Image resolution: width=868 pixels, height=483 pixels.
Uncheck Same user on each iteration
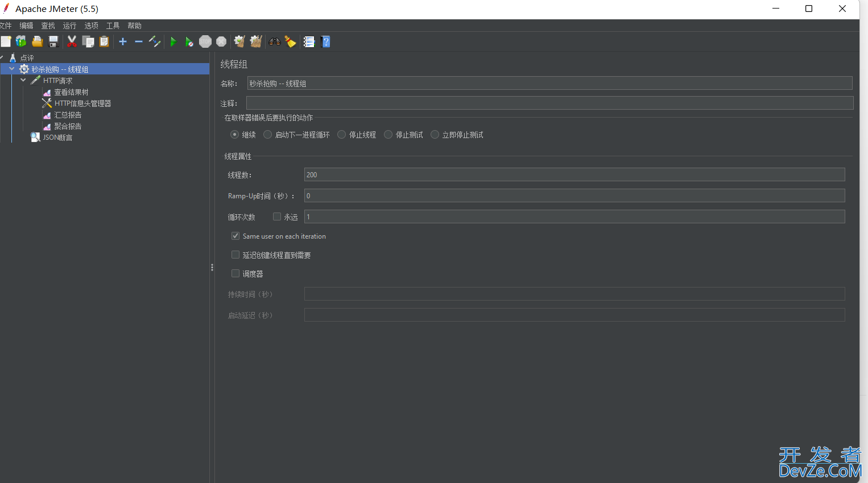tap(235, 236)
